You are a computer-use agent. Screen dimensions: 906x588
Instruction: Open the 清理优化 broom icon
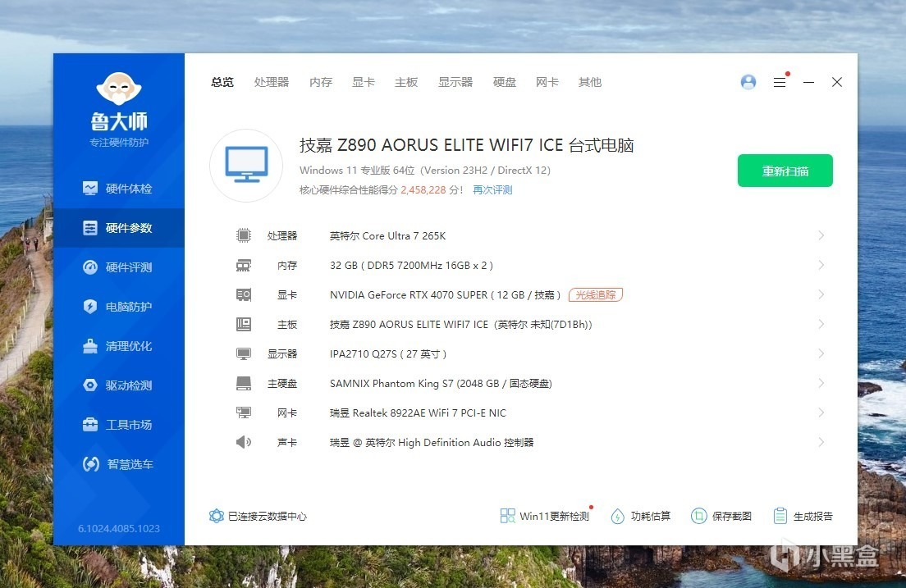click(90, 345)
